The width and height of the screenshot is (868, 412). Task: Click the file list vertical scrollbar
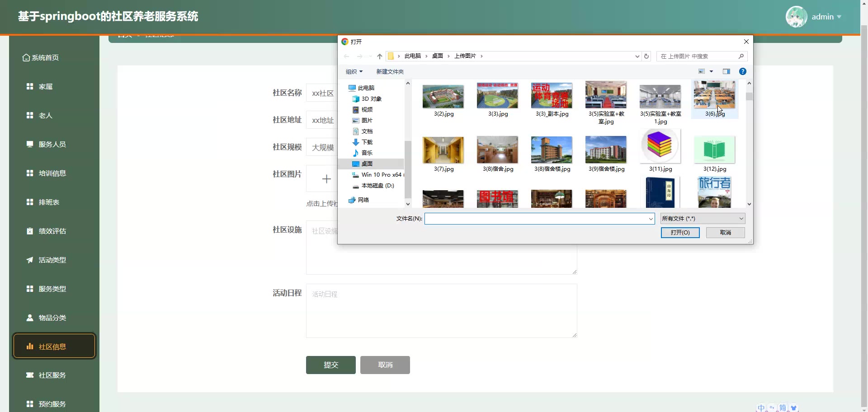[x=749, y=144]
